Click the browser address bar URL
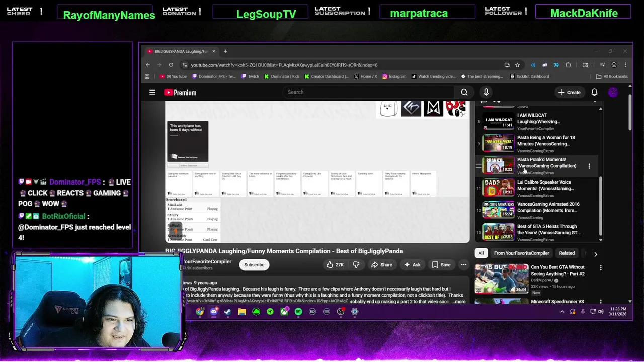Image resolution: width=644 pixels, height=362 pixels. pos(284,65)
